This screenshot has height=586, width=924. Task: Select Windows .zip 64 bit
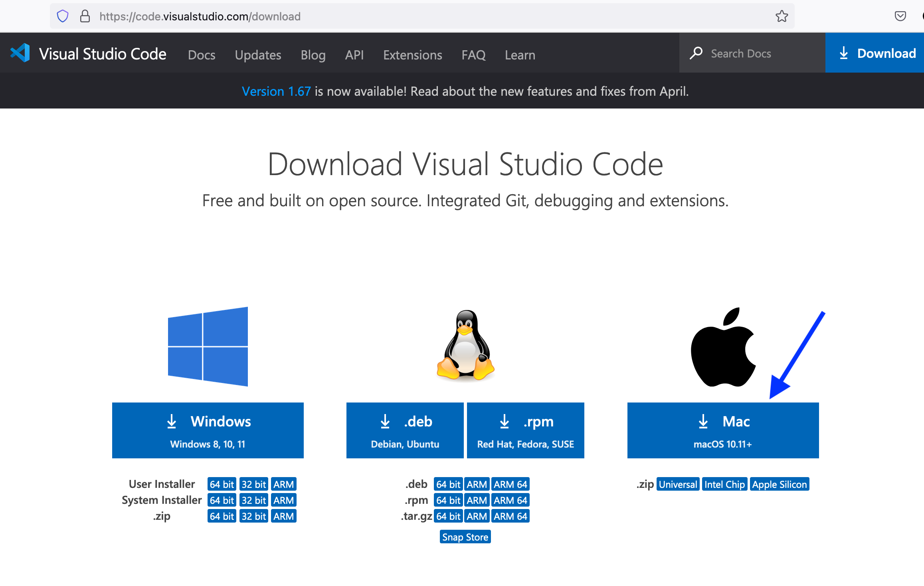pyautogui.click(x=222, y=516)
